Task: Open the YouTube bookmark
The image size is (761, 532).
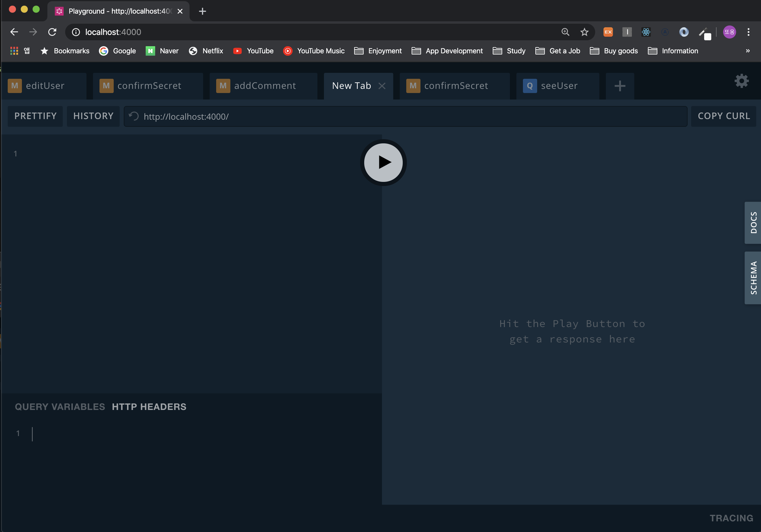Action: [x=253, y=51]
